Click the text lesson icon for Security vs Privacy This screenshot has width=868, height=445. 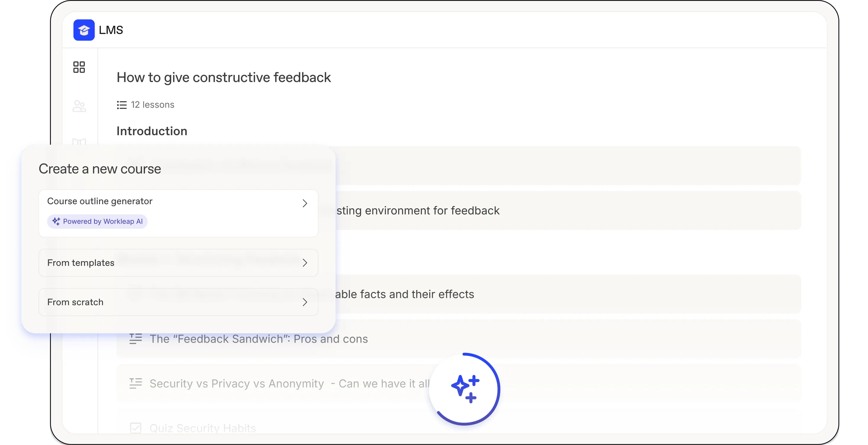pyautogui.click(x=135, y=383)
